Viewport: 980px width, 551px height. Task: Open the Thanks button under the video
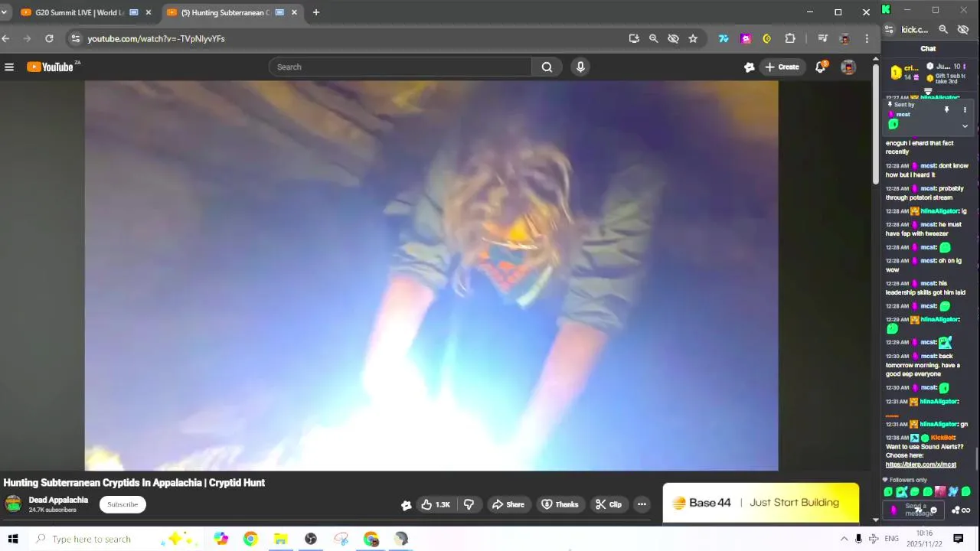[560, 504]
